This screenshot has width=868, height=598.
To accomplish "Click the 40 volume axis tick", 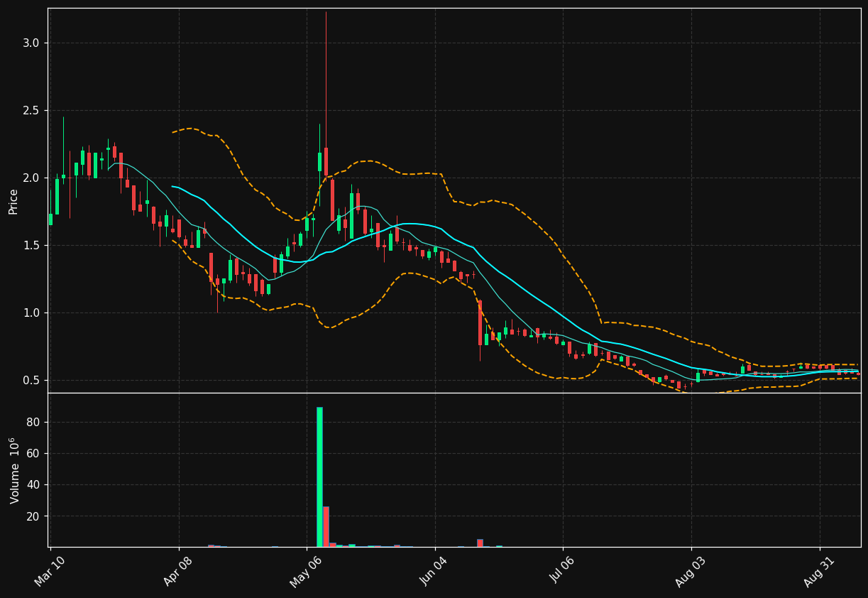I will tap(34, 485).
